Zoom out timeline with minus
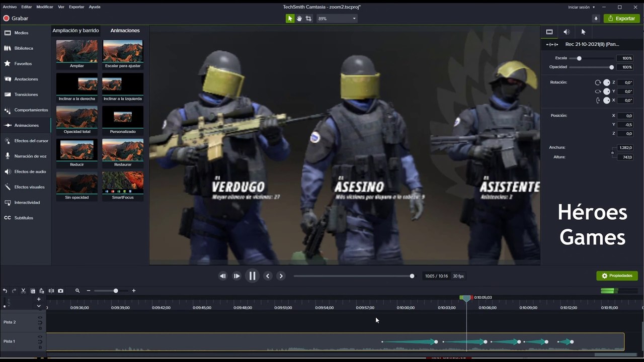The image size is (644, 362). [x=89, y=291]
